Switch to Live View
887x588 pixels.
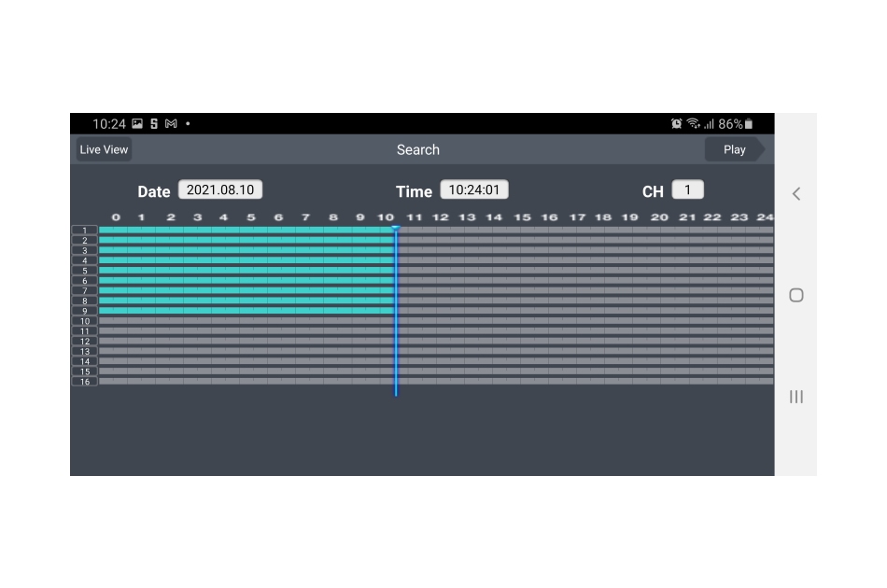pos(103,149)
